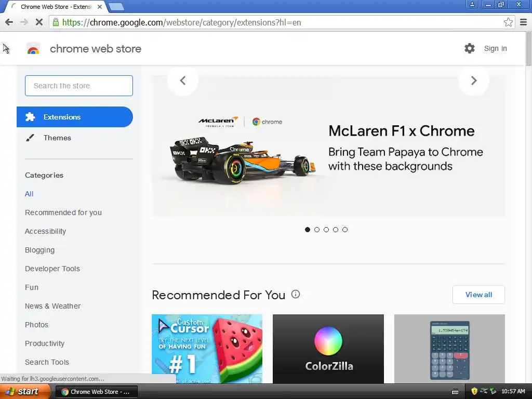
Task: Click the Chrome Web Store rainbow logo
Action: (33, 49)
